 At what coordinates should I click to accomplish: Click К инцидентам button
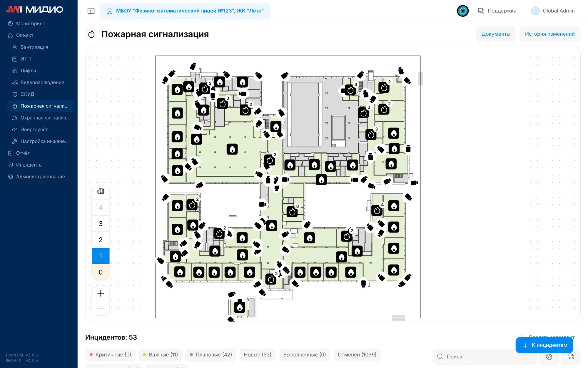pos(544,345)
